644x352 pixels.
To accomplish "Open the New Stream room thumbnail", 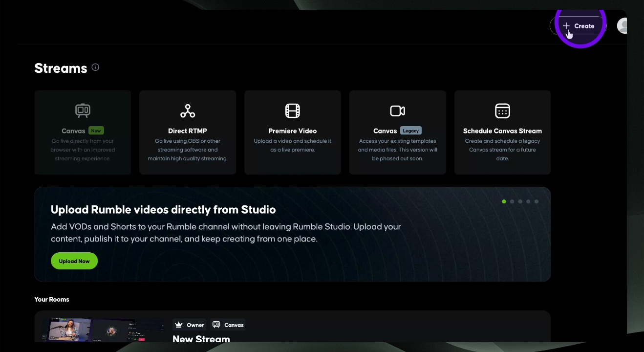I will click(x=103, y=330).
